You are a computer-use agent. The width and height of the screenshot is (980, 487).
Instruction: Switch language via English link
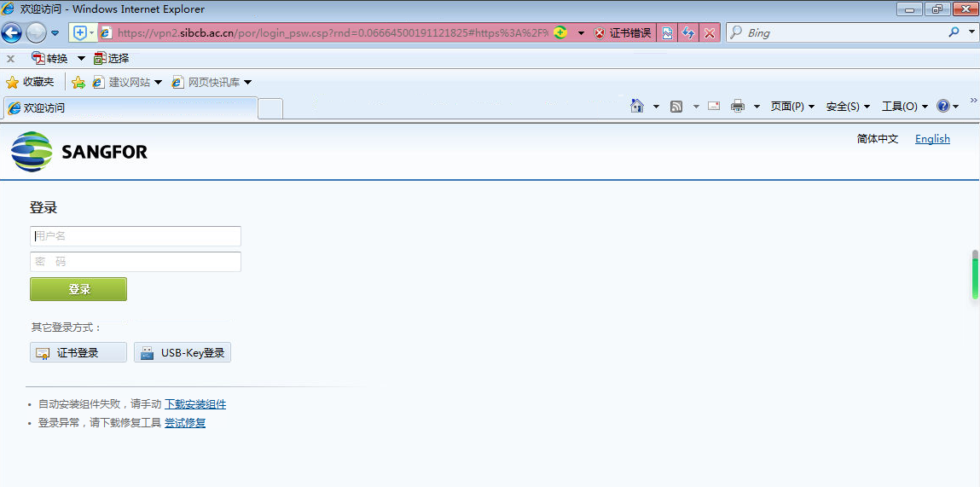(932, 139)
